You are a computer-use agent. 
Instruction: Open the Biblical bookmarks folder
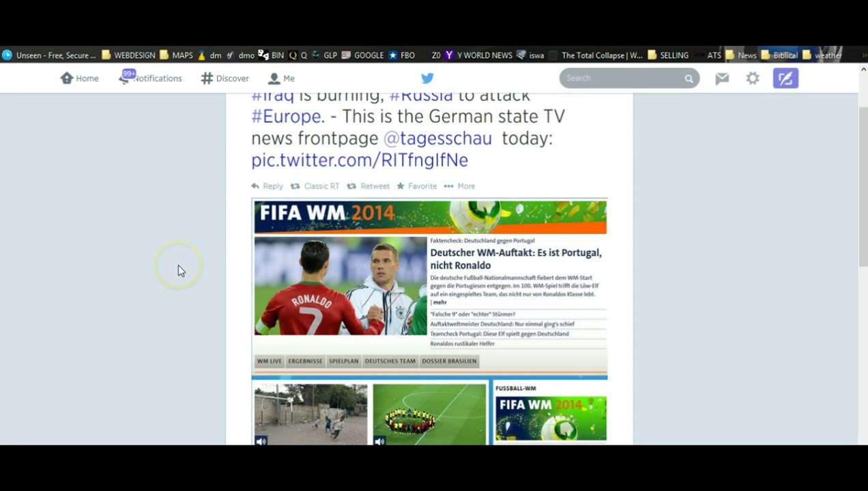click(x=779, y=55)
